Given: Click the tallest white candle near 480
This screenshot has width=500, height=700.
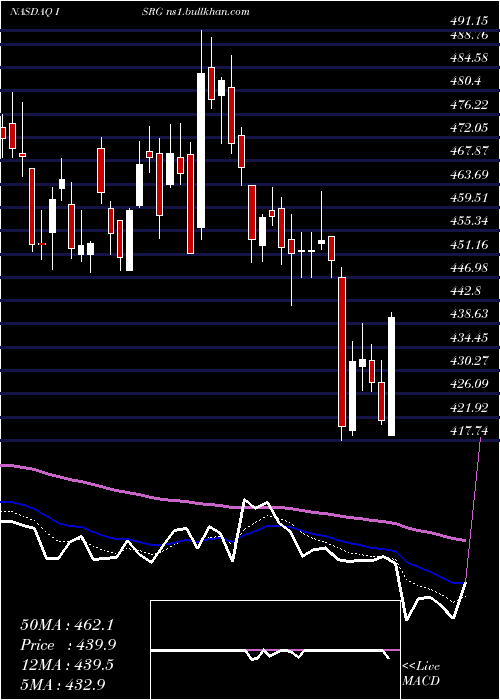Looking at the screenshot, I should pyautogui.click(x=201, y=150).
